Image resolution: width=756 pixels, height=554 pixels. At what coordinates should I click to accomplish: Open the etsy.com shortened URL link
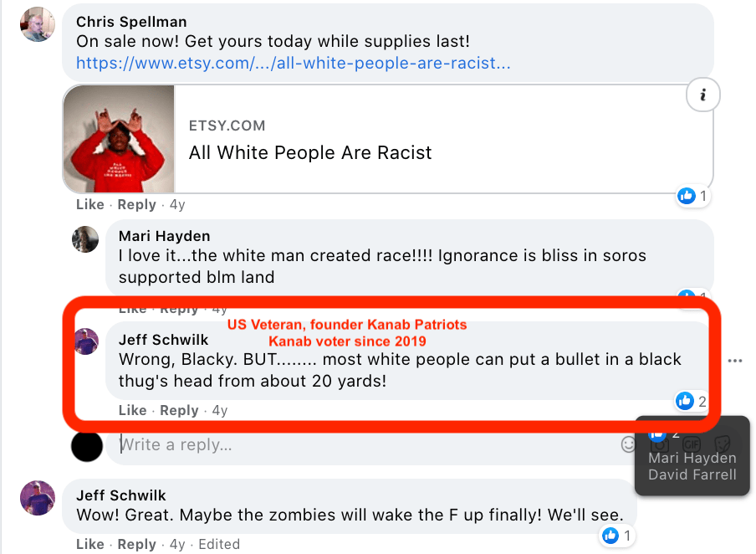(x=293, y=63)
